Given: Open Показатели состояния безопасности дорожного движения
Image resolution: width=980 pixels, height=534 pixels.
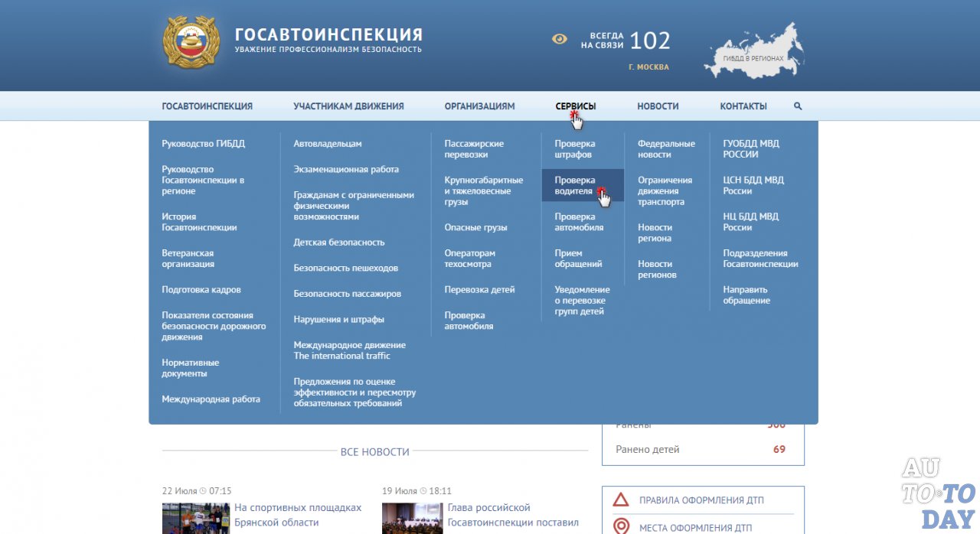Looking at the screenshot, I should click(214, 326).
